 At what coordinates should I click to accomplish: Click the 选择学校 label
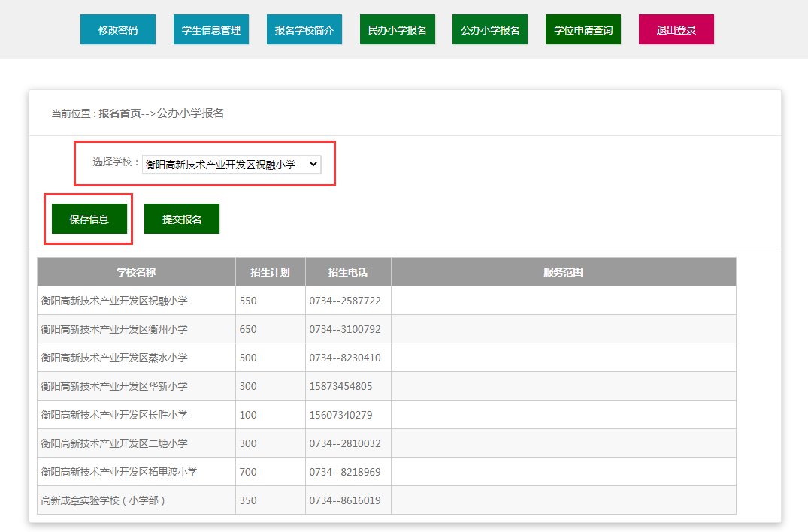click(116, 162)
